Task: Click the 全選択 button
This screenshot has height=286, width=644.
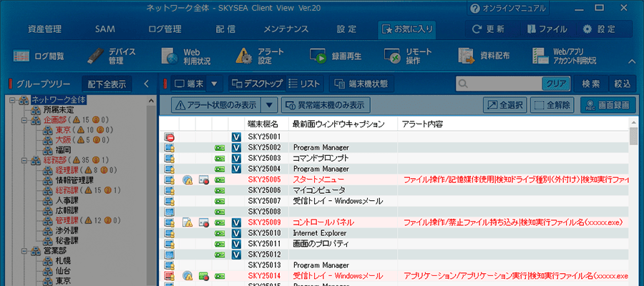Action: pyautogui.click(x=504, y=105)
